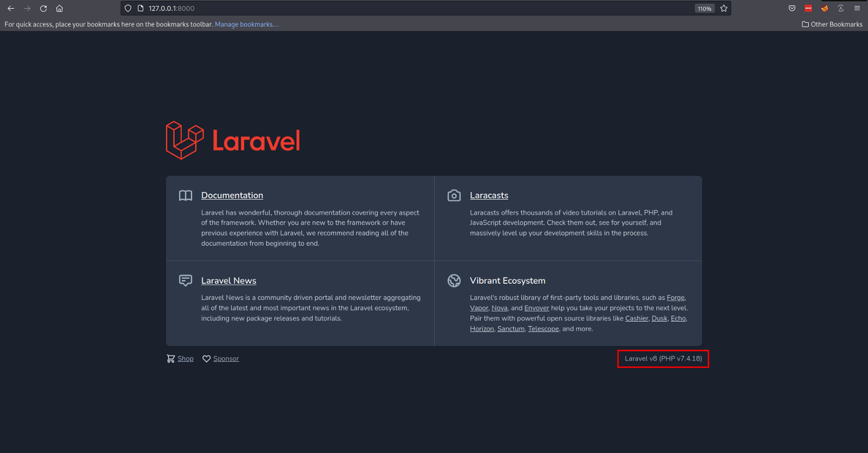Click the orange extension icon in the toolbar
Viewport: 868px width, 453px height.
click(825, 8)
